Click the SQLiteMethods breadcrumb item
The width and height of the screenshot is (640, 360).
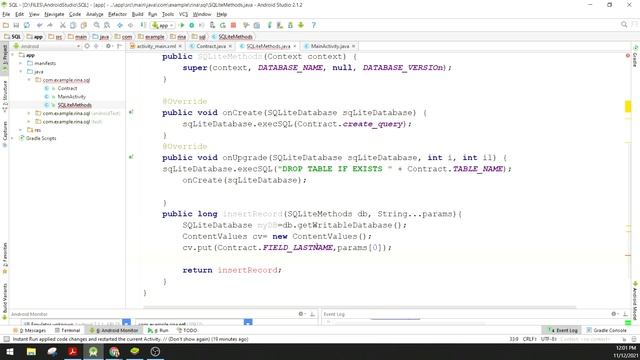(232, 37)
